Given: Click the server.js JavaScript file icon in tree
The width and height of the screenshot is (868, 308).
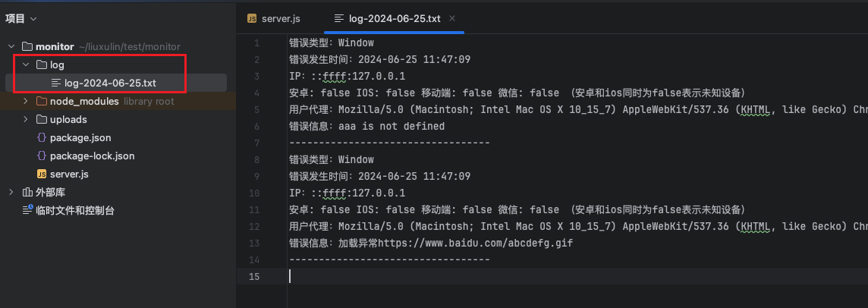Looking at the screenshot, I should (42, 174).
